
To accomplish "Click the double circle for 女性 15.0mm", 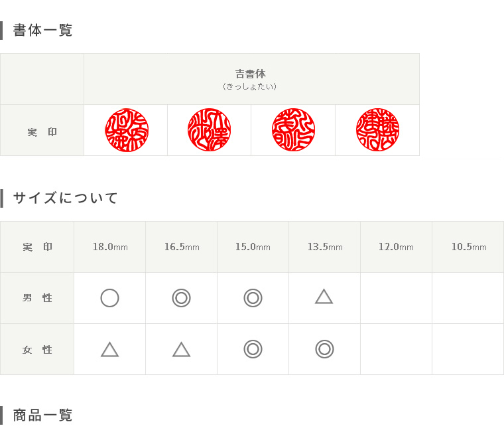I will click(253, 349).
